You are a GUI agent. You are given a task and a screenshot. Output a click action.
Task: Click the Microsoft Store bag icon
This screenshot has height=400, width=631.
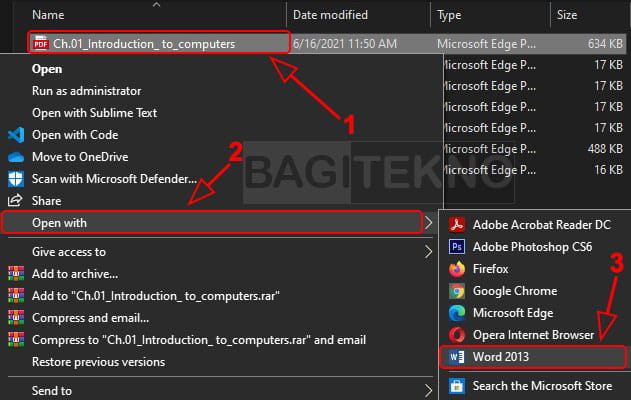[x=457, y=386]
